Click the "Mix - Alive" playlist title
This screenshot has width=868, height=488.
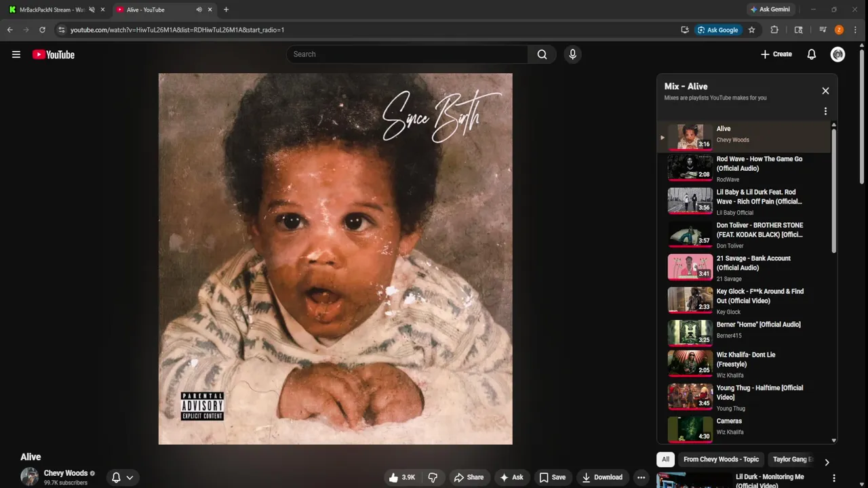click(x=686, y=87)
